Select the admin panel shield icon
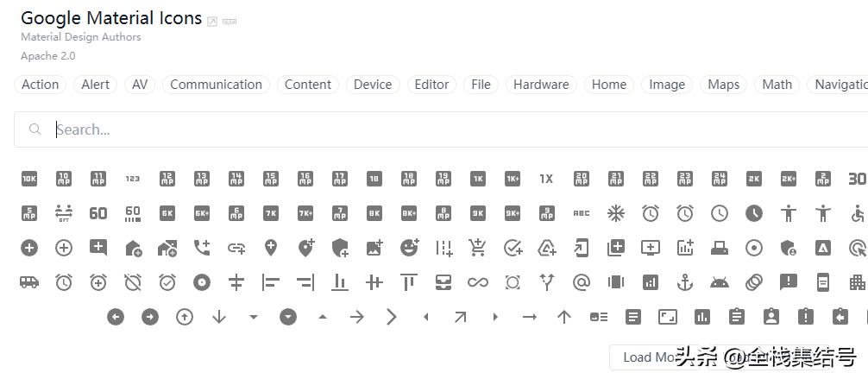The image size is (868, 379). pos(789,248)
